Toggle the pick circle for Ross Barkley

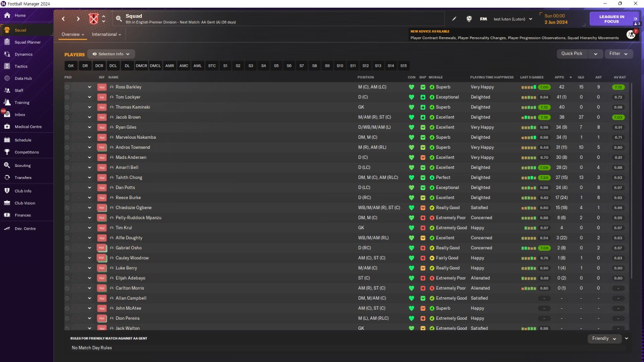point(67,87)
